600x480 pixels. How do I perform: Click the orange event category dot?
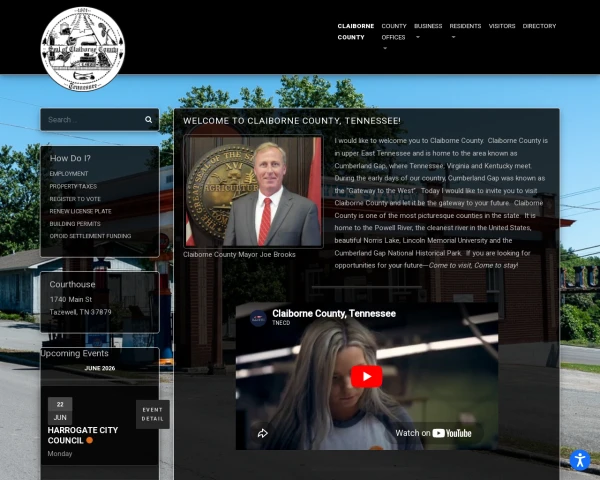click(90, 440)
